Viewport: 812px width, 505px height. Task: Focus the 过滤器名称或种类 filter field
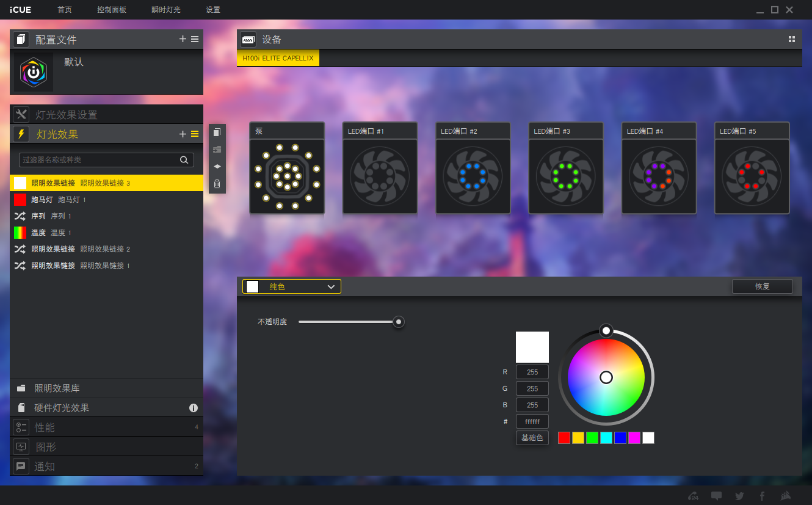click(106, 160)
